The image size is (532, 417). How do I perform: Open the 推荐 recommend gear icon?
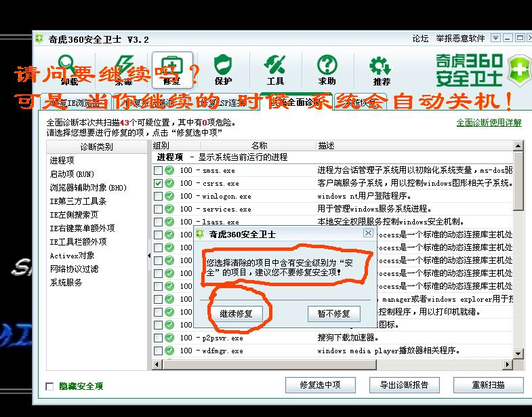(381, 70)
